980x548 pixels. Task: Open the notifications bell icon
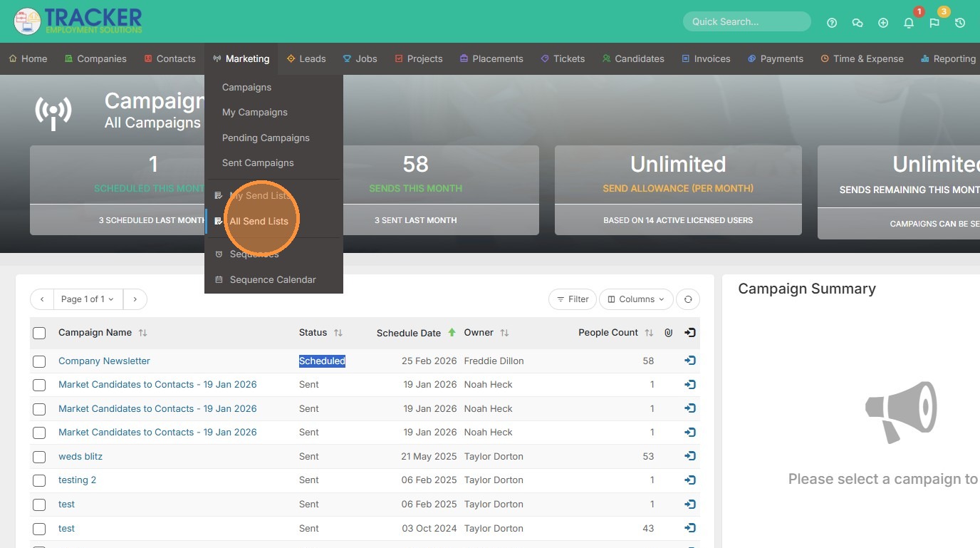click(909, 23)
